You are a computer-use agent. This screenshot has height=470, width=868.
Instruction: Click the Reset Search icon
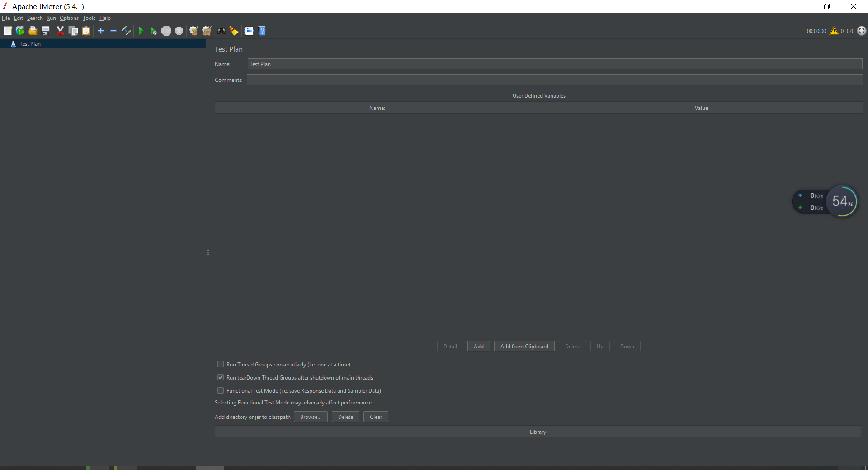[234, 31]
